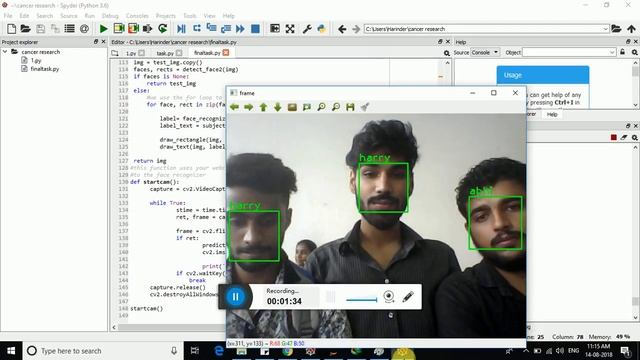The image size is (640, 360).
Task: Change to parent directory up arrow
Action: (631, 29)
